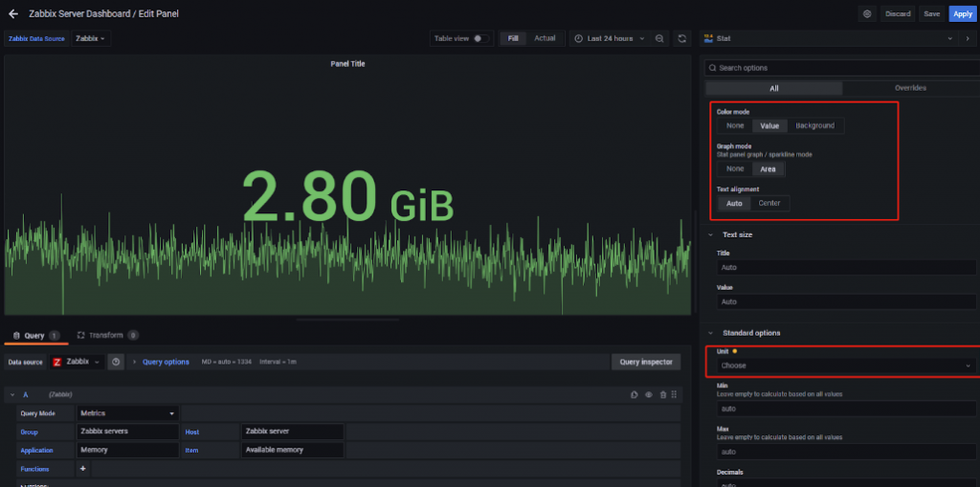This screenshot has width=980, height=487.
Task: Toggle Table view switch
Action: pyautogui.click(x=480, y=39)
